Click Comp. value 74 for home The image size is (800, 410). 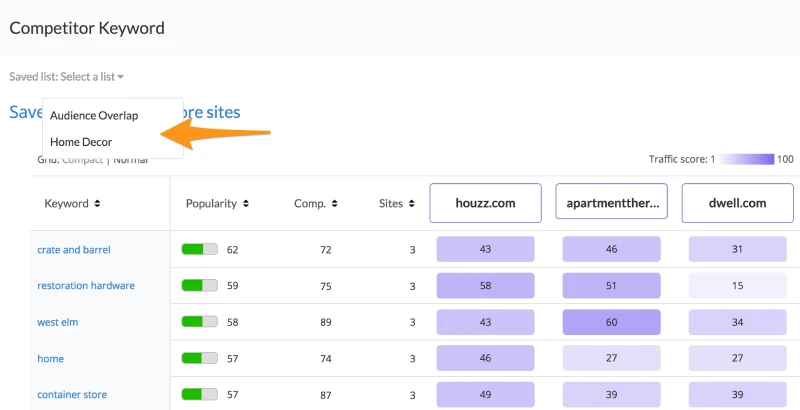(326, 359)
